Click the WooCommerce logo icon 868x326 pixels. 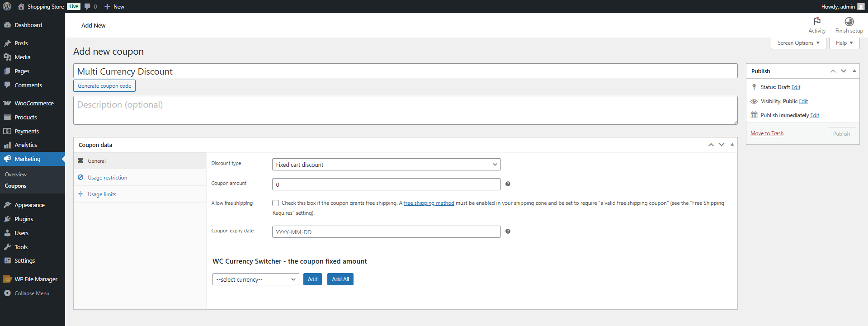7,103
